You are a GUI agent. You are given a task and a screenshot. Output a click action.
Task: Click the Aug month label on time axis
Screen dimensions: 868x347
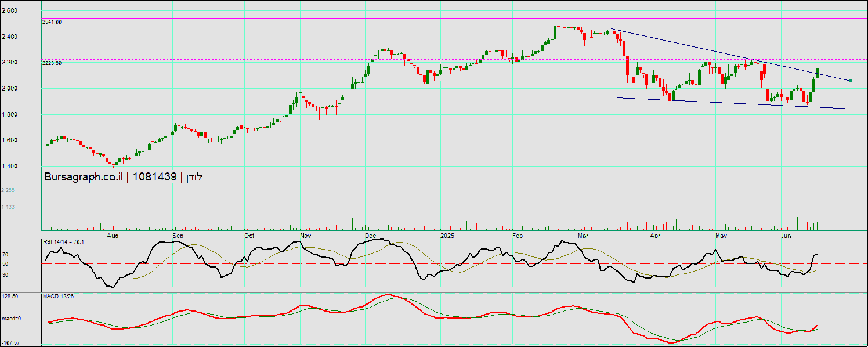click(113, 236)
